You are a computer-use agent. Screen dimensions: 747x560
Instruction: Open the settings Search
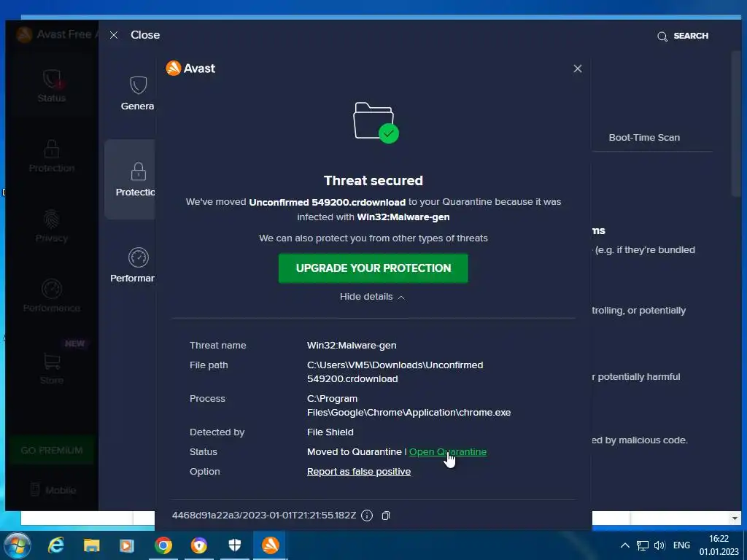coord(683,36)
